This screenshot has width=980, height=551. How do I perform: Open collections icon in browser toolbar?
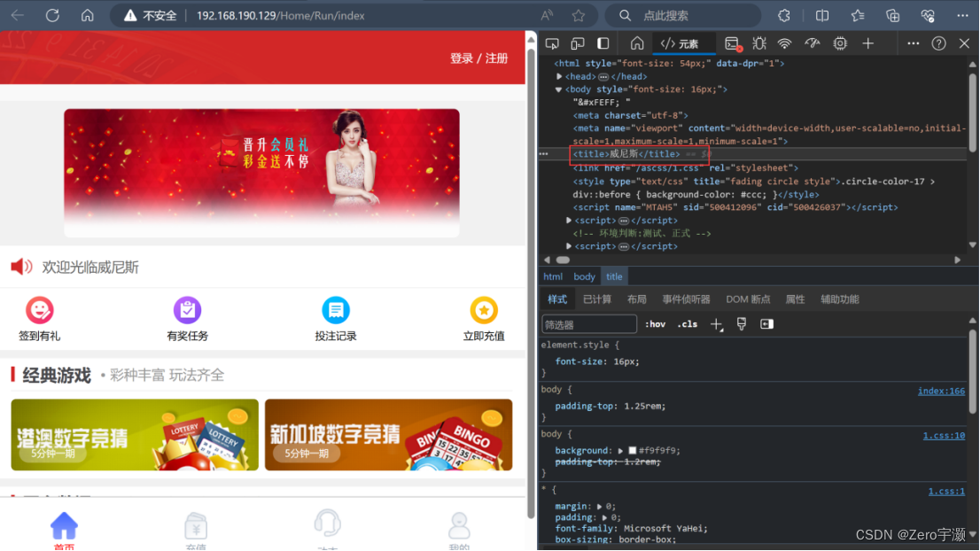(x=892, y=16)
